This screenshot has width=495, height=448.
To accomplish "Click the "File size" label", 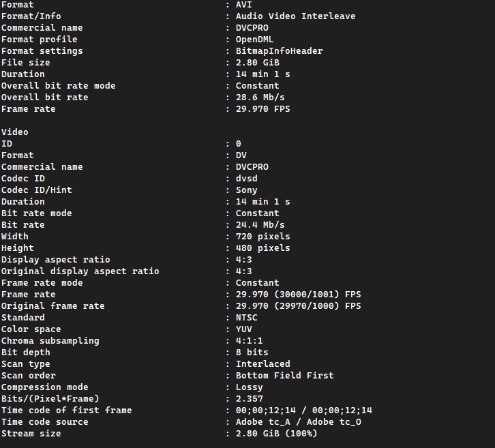I will (x=26, y=62).
